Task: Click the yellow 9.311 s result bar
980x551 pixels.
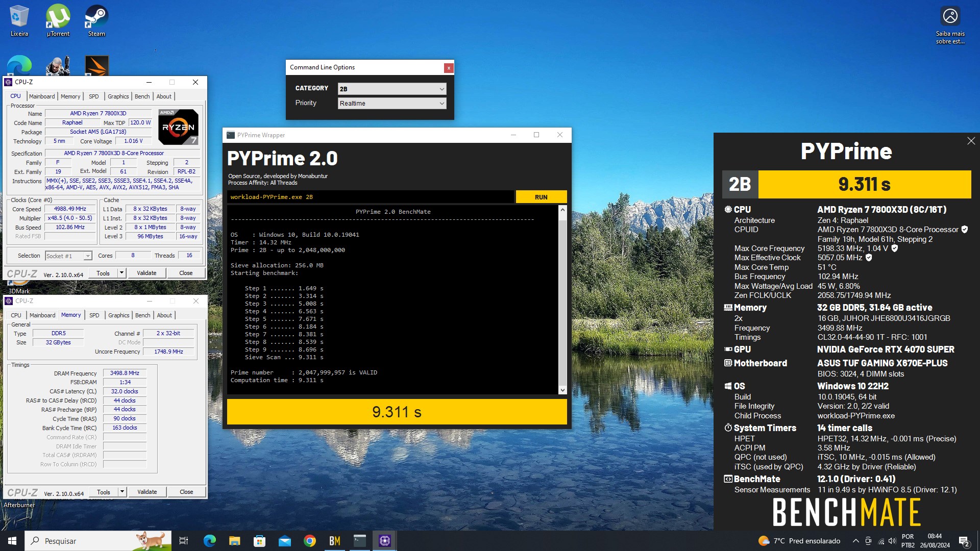Action: (397, 412)
